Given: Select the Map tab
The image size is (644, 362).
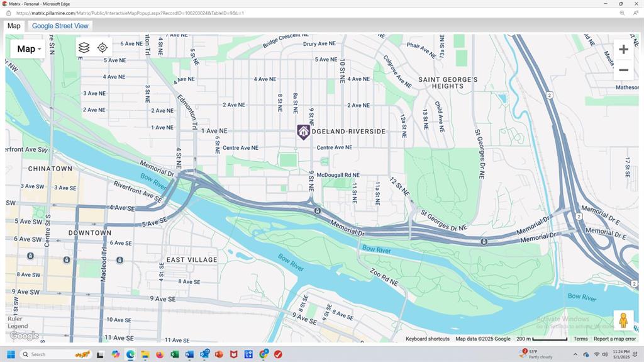Looking at the screenshot, I should coord(14,26).
